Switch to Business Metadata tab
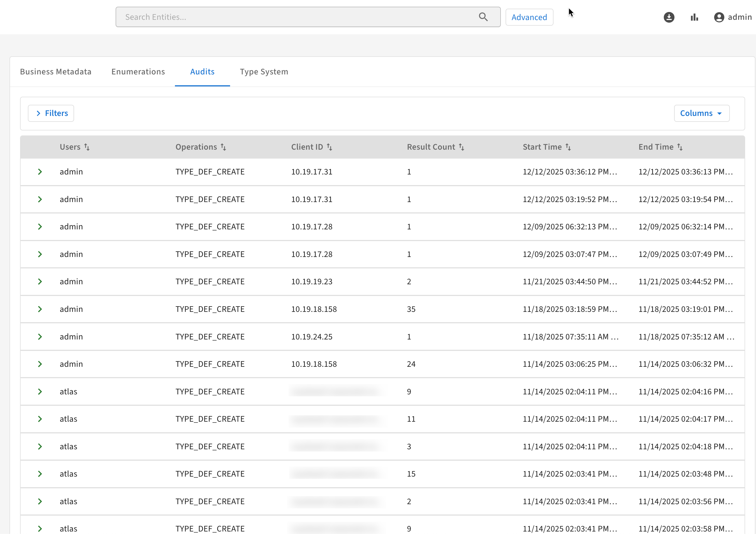 click(x=56, y=72)
